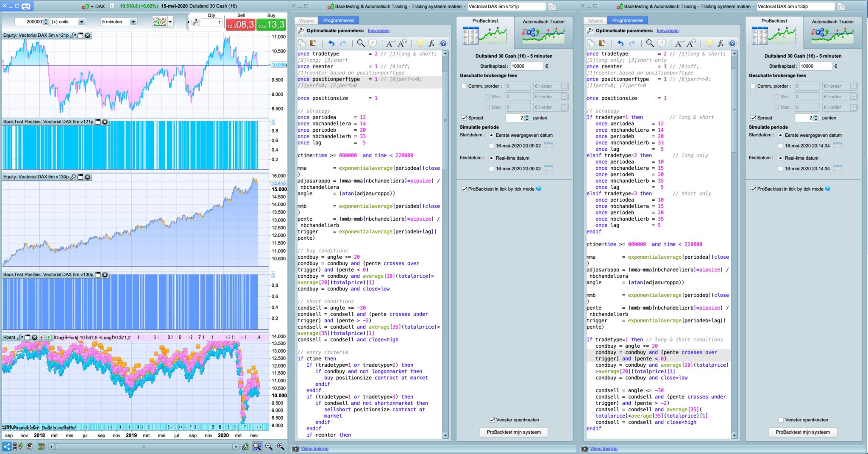Open the search magnifier in the v121p editor

tap(360, 43)
